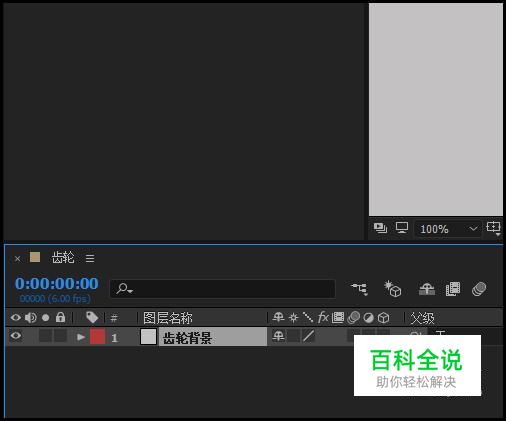Viewport: 506px width, 421px height.
Task: Click the Primary Viewer monitor icon
Action: (x=402, y=228)
